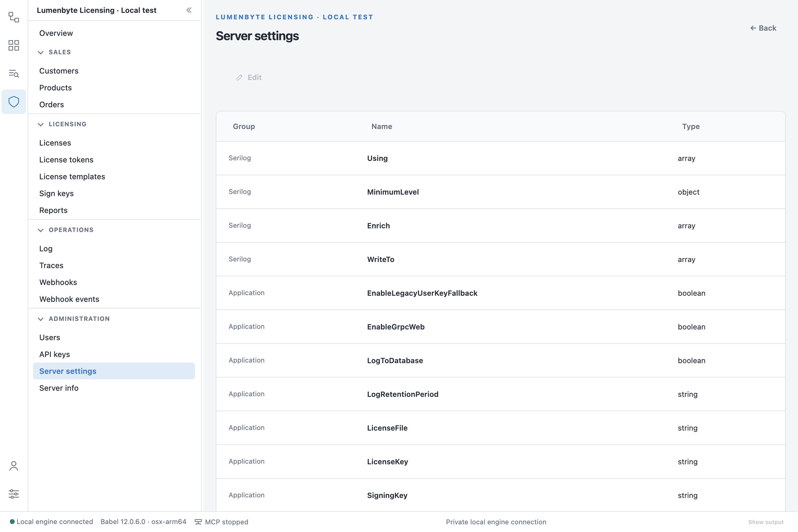Click Show output in status bar
The width and height of the screenshot is (798, 532).
766,522
